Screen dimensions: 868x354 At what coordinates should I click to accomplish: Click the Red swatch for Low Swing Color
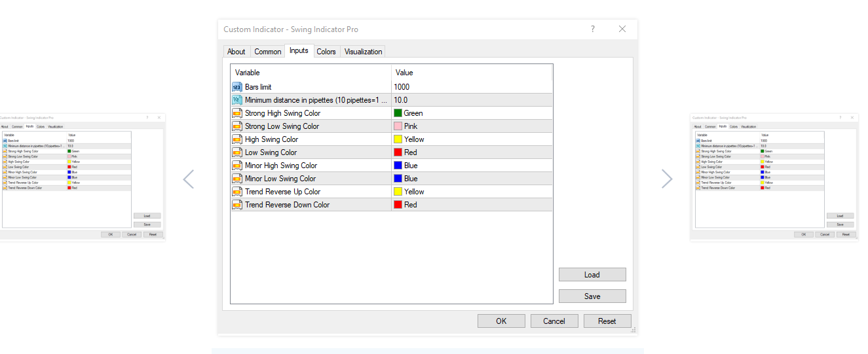pos(398,152)
